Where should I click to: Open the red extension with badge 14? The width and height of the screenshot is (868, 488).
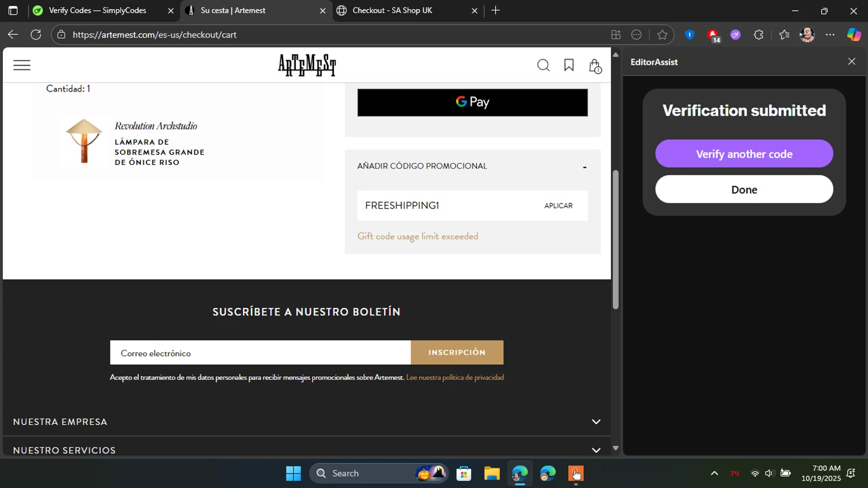pyautogui.click(x=713, y=35)
